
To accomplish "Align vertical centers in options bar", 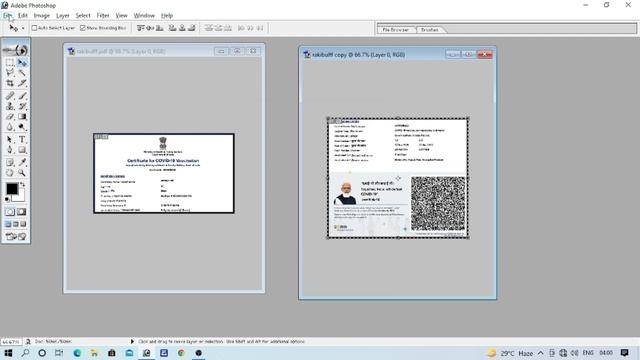I will point(150,28).
